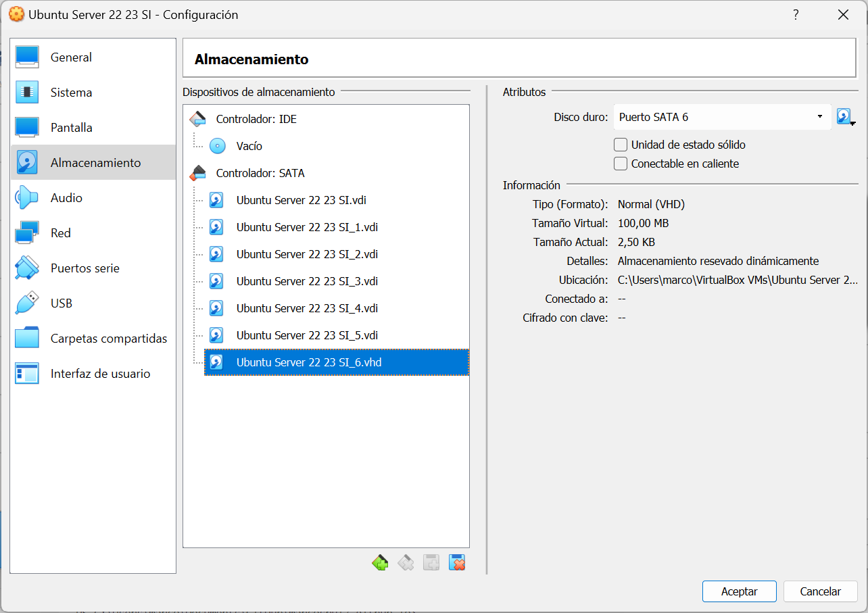Select Ubuntu Server 22 23 SI_2.vdi disk
Viewport: 868px width, 613px height.
(307, 254)
